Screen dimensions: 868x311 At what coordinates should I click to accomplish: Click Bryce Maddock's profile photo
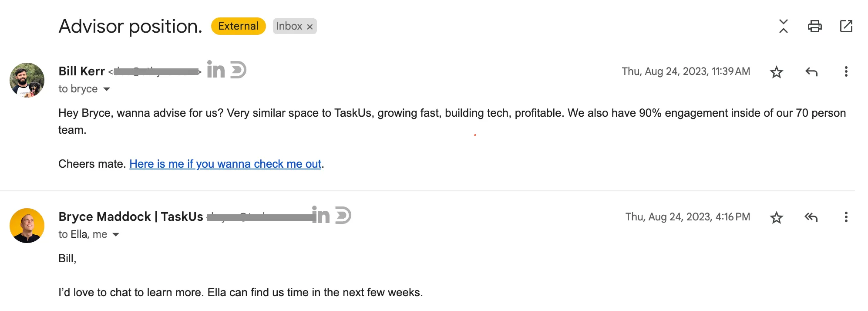coord(27,226)
